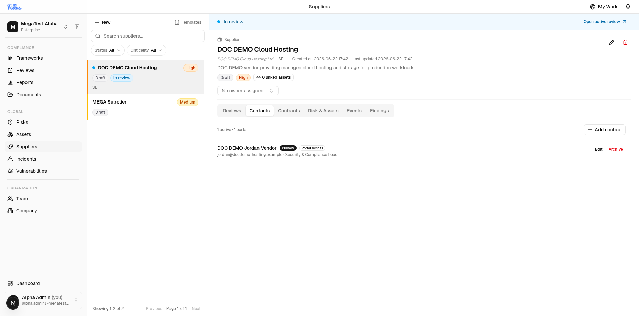Click the Showing 1-2 of 2 text
The height and width of the screenshot is (316, 644).
[x=108, y=309]
